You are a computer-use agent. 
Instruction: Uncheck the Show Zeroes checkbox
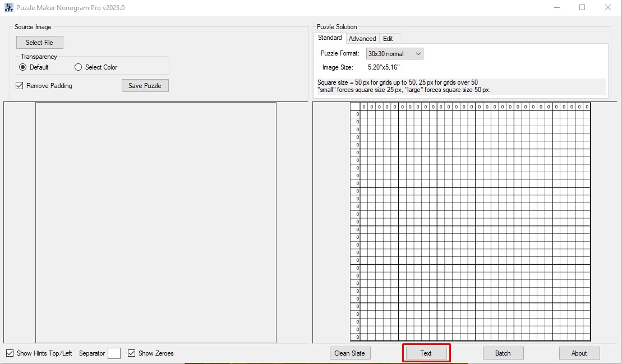point(132,353)
